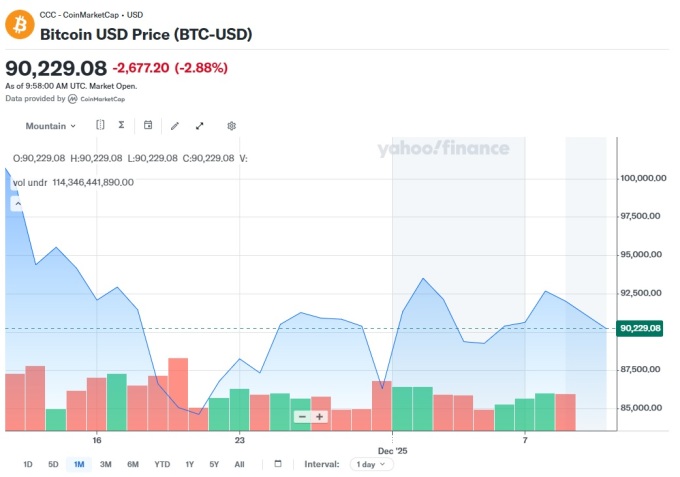This screenshot has width=680, height=477.
Task: Select the YTD range
Action: (162, 464)
